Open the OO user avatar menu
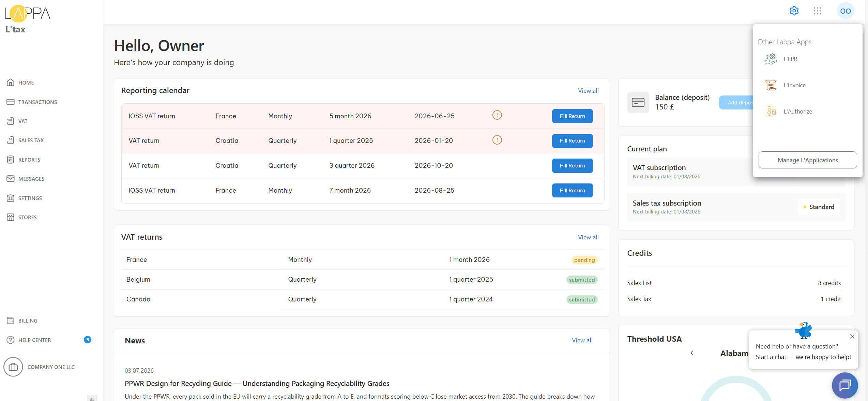This screenshot has height=401, width=868. point(846,11)
